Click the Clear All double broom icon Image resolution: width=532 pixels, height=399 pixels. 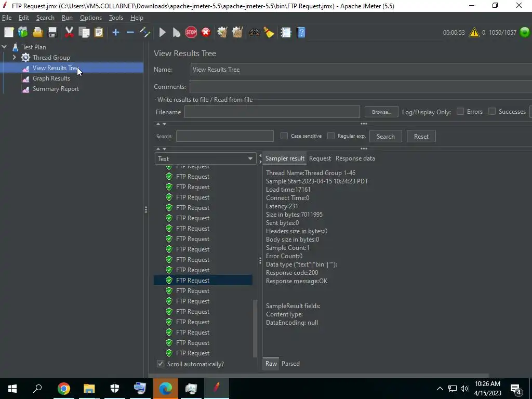[237, 33]
